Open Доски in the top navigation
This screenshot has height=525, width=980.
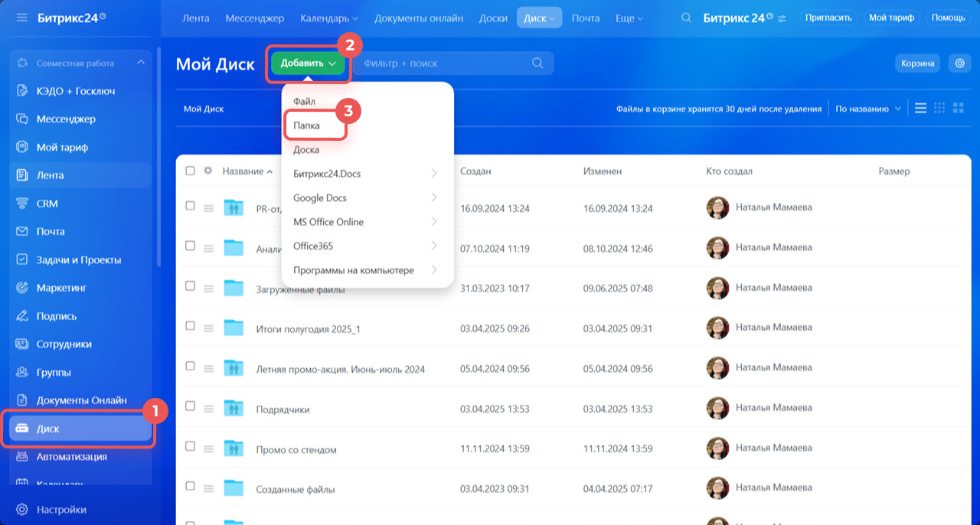pyautogui.click(x=493, y=18)
